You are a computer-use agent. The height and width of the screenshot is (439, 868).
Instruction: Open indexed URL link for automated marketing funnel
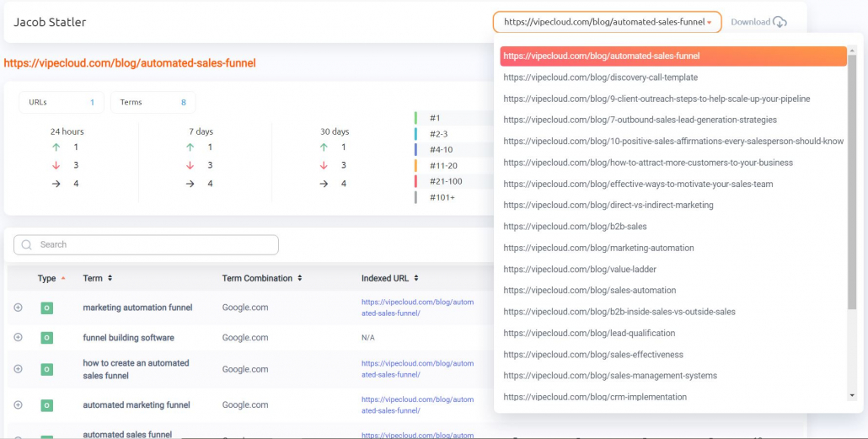[x=417, y=404]
